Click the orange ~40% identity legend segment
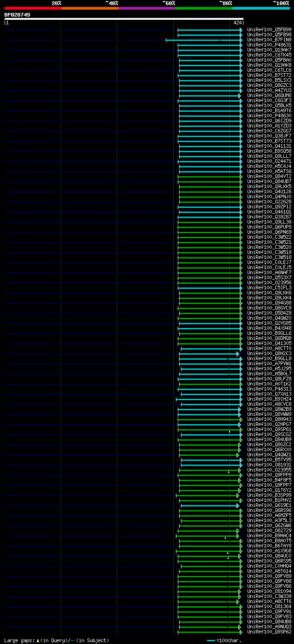 tap(90, 8)
